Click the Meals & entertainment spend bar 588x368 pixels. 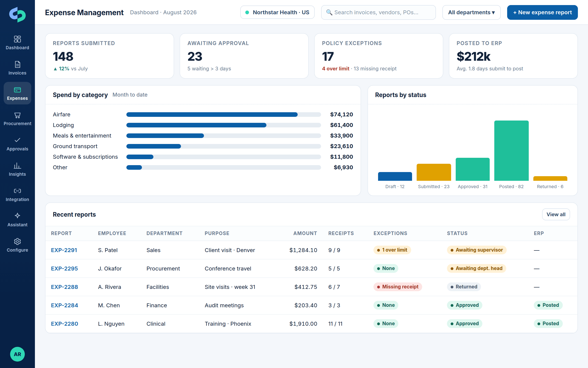(223, 136)
